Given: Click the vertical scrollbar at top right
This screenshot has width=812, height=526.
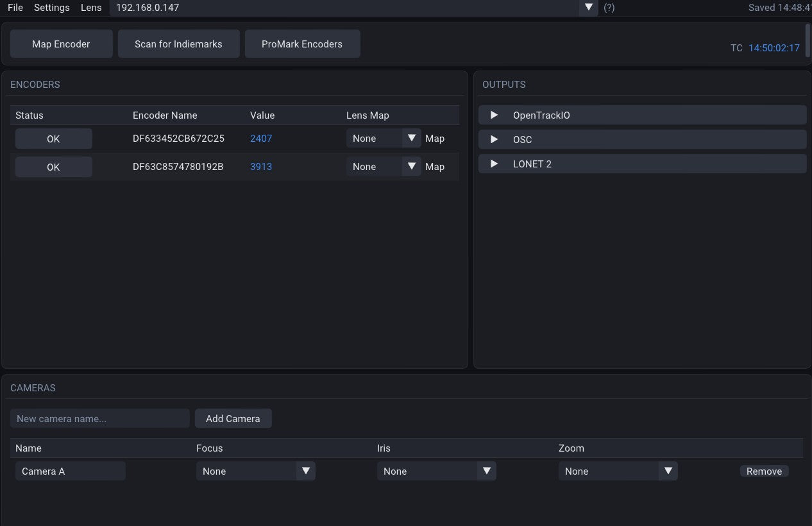Looking at the screenshot, I should pyautogui.click(x=808, y=42).
